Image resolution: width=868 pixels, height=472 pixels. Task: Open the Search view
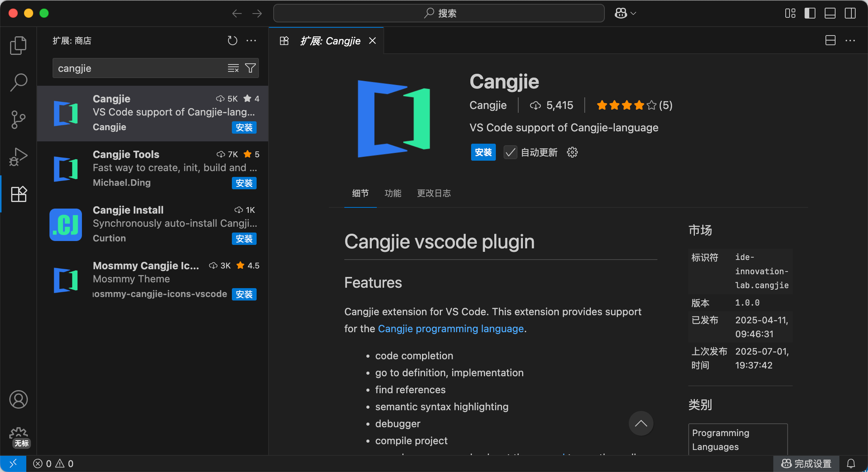[18, 82]
